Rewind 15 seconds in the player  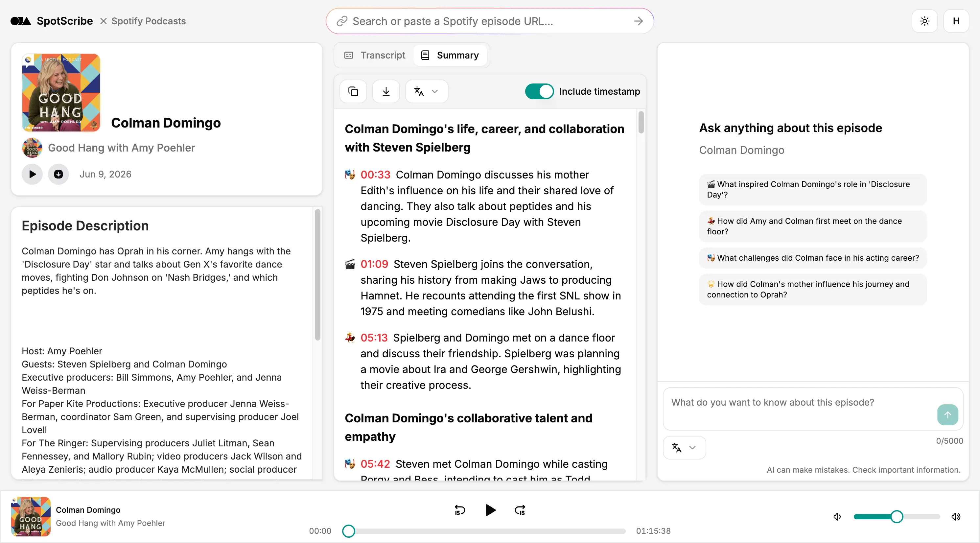point(459,510)
